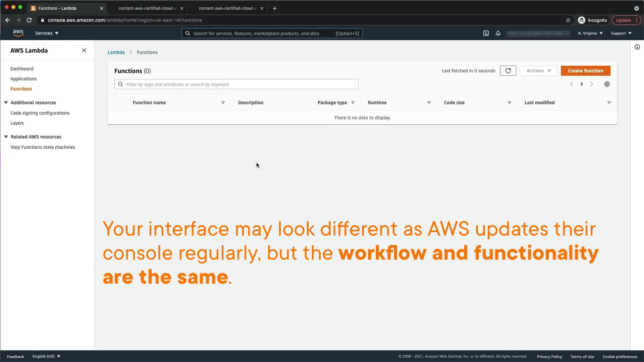This screenshot has height=362, width=644.
Task: Open table preferences gear icon
Action: 607,84
